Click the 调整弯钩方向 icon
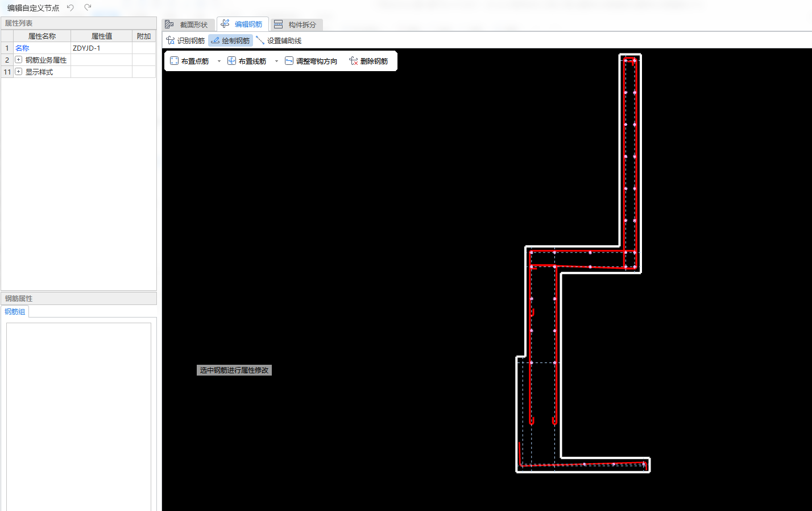This screenshot has height=511, width=812. [289, 61]
